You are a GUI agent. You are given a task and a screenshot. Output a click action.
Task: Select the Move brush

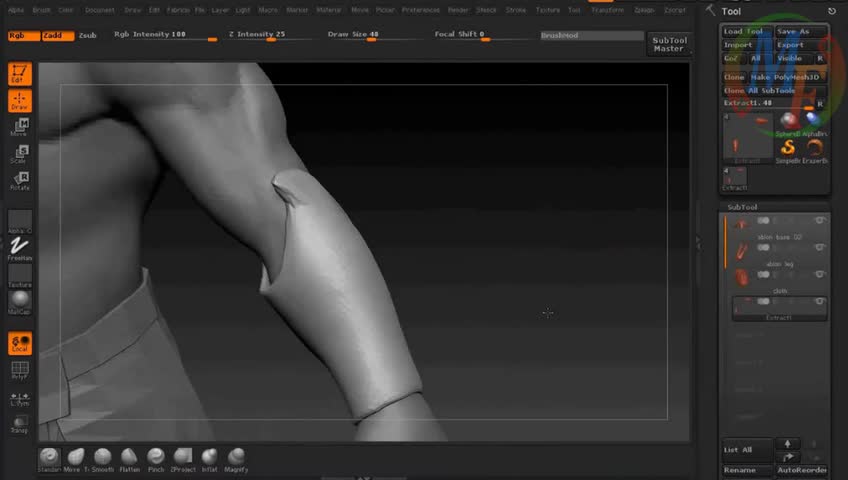tap(76, 461)
